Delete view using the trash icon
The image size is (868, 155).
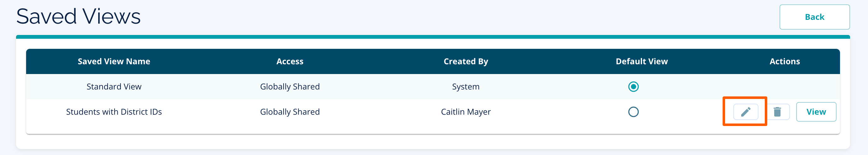(x=777, y=112)
